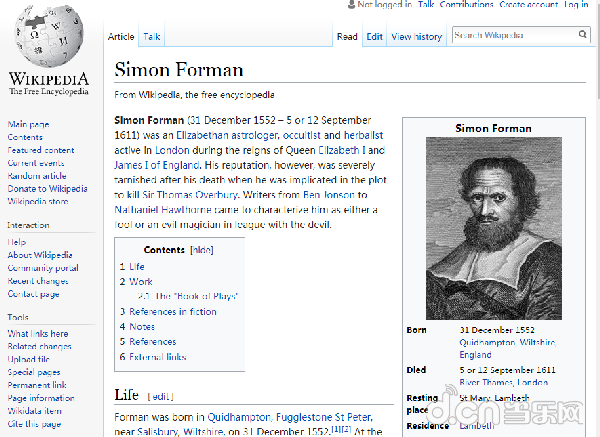The width and height of the screenshot is (600, 437).
Task: Open a Random article
Action: coord(37,176)
